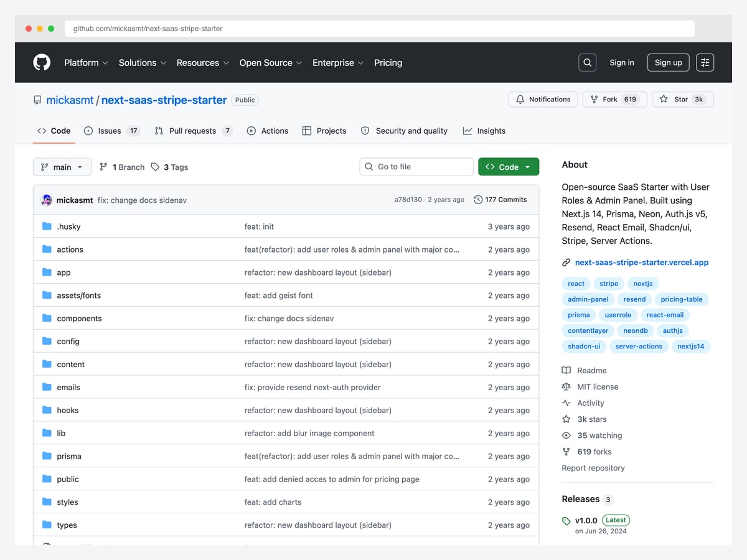Open commit hash a78d130

click(x=408, y=200)
